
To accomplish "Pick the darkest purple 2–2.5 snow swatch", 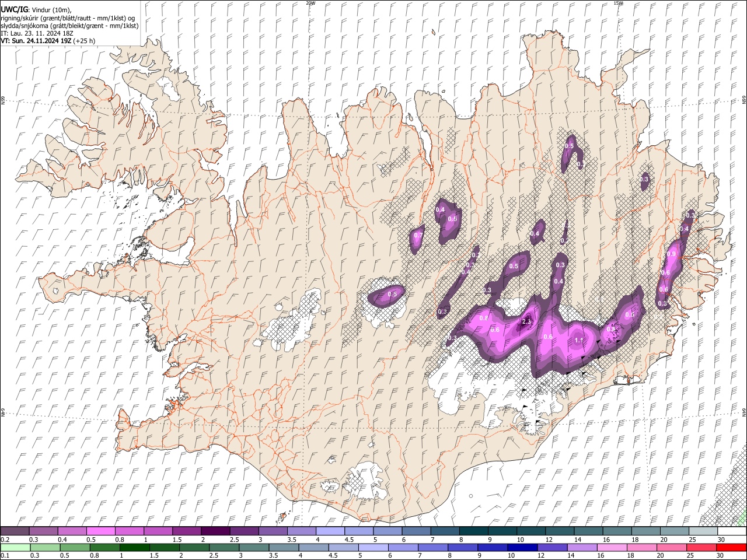I will (x=215, y=531).
